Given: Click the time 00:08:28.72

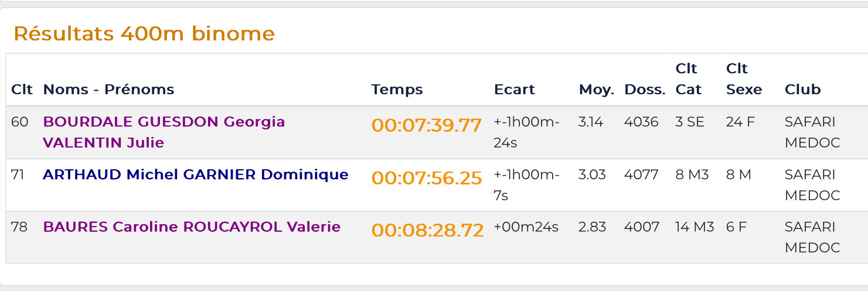Looking at the screenshot, I should [x=428, y=230].
